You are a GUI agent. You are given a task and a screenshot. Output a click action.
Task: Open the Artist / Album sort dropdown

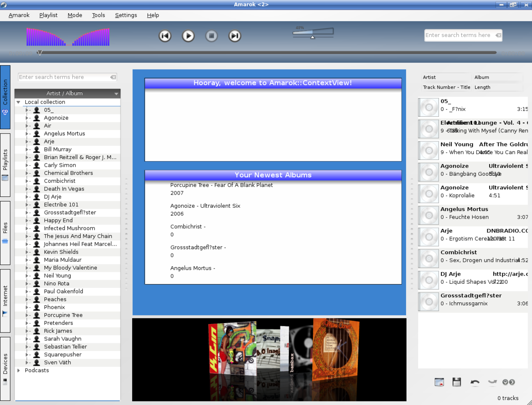pyautogui.click(x=116, y=94)
